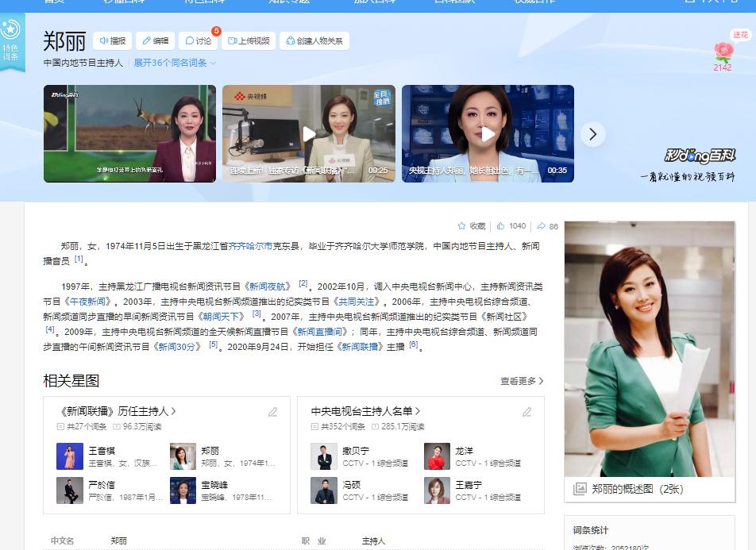Open the 新闻直播间 link
This screenshot has width=756, height=550.
(x=320, y=332)
